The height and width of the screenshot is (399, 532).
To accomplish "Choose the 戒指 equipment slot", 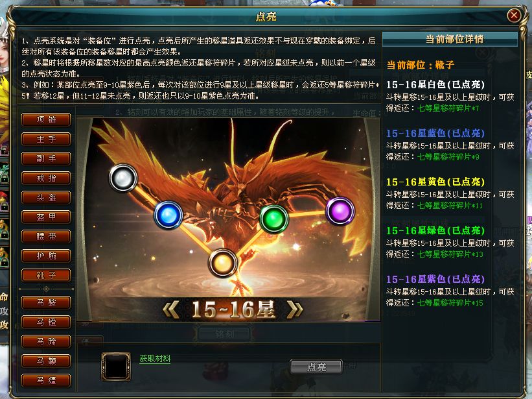I will pos(46,178).
